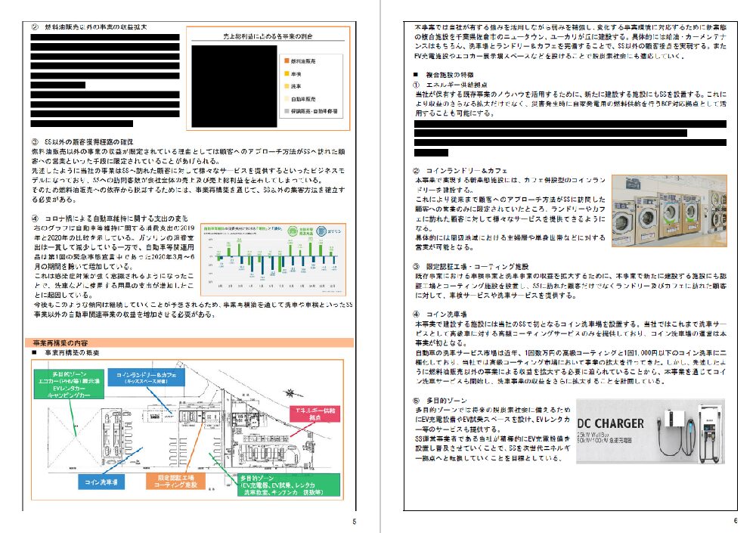Click the yellow 車検 legend swatch

[x=285, y=73]
